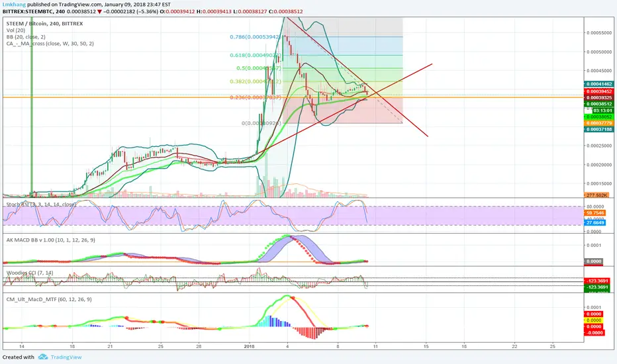617x364 pixels.
Task: Click the 11 date label on the time axis
Action: point(375,347)
